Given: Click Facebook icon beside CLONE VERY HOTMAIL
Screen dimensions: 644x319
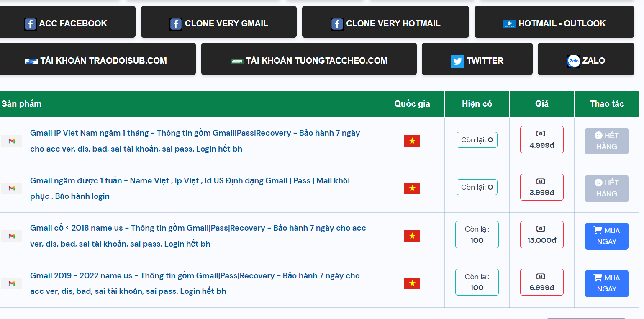Looking at the screenshot, I should tap(337, 24).
